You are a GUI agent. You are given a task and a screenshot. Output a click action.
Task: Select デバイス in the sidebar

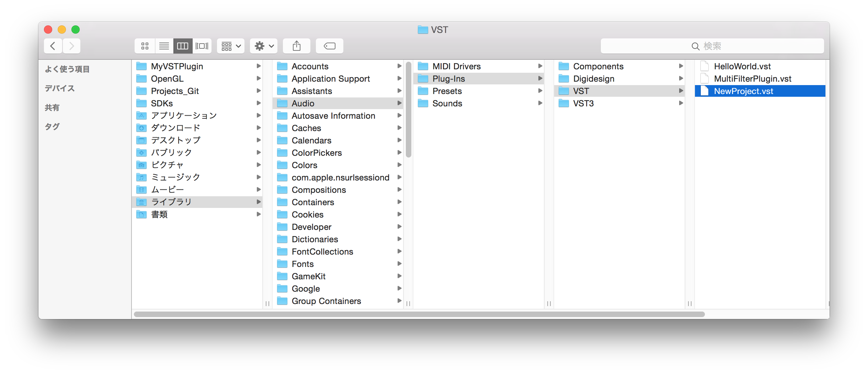(59, 88)
